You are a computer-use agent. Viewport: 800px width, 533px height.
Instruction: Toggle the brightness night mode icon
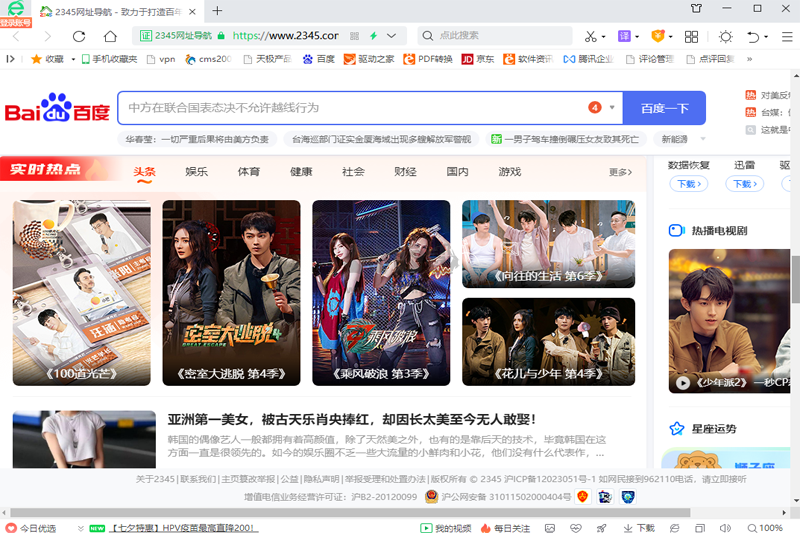tap(725, 36)
